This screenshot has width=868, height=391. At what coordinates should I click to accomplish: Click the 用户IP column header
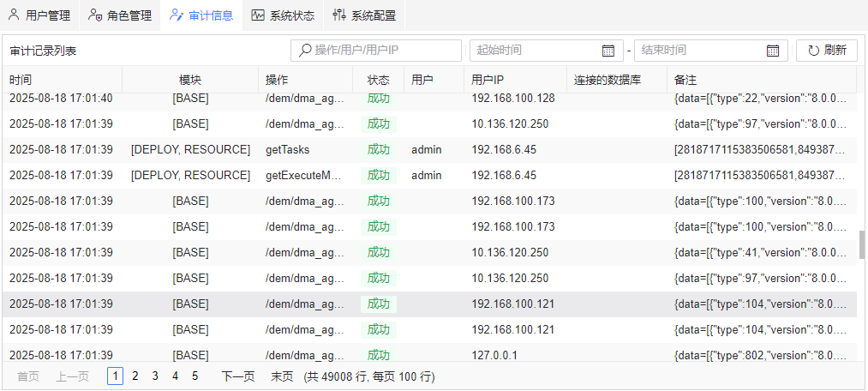coord(515,80)
